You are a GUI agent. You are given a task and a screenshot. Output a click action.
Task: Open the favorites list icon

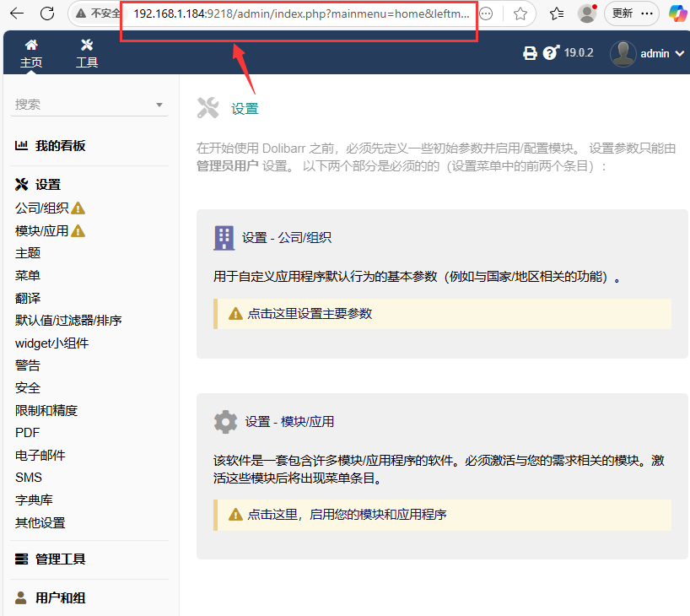(556, 14)
